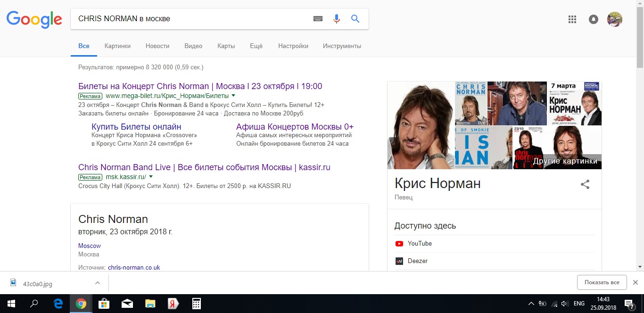Open the YouTube link in Доступно здесь
Image resolution: width=644 pixels, height=313 pixels.
click(x=420, y=244)
